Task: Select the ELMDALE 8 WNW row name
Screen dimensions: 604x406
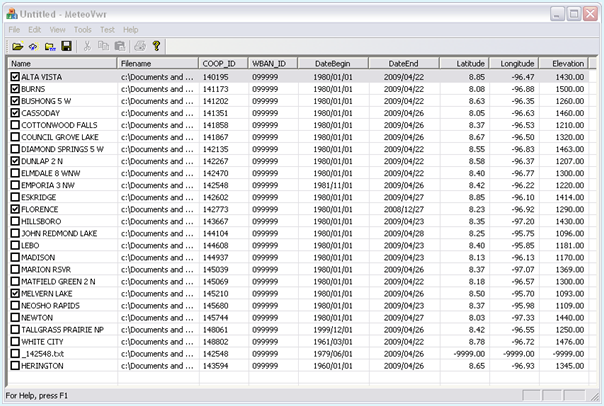Action: 50,173
